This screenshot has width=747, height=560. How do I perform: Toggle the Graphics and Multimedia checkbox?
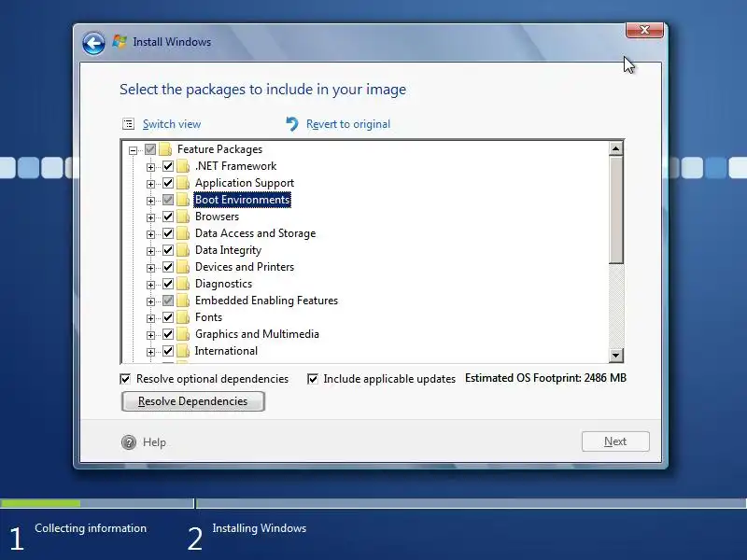pyautogui.click(x=168, y=334)
